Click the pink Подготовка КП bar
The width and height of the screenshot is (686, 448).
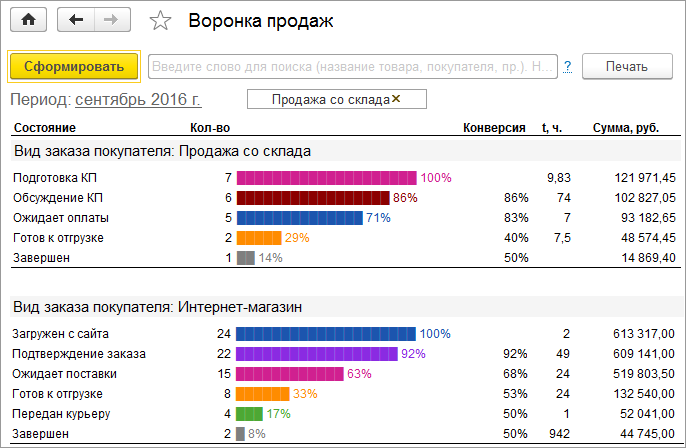[x=327, y=177]
